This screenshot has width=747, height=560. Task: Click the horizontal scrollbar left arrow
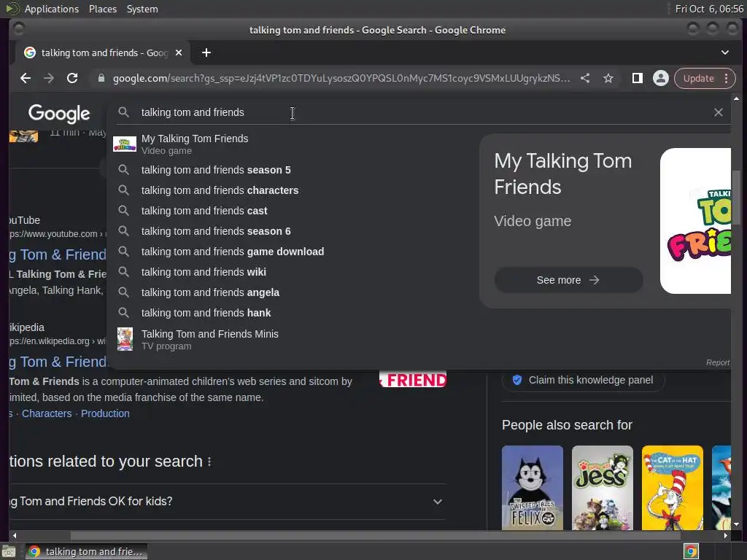(x=15, y=536)
